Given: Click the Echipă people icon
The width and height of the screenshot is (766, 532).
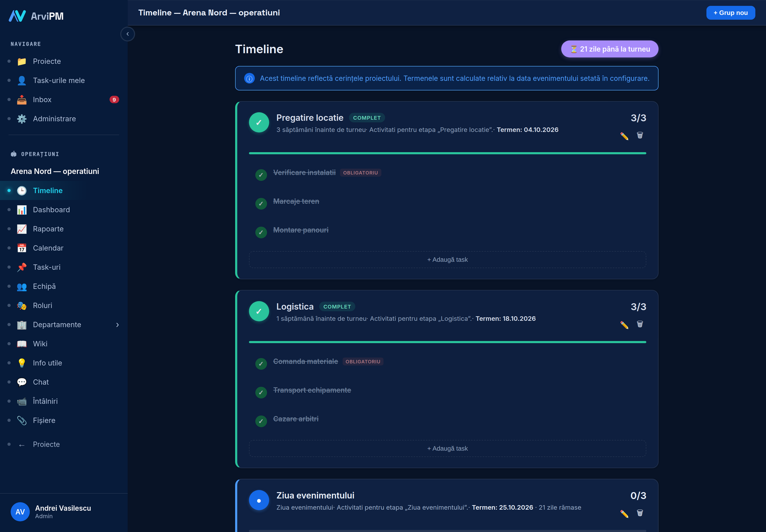Looking at the screenshot, I should (x=22, y=286).
